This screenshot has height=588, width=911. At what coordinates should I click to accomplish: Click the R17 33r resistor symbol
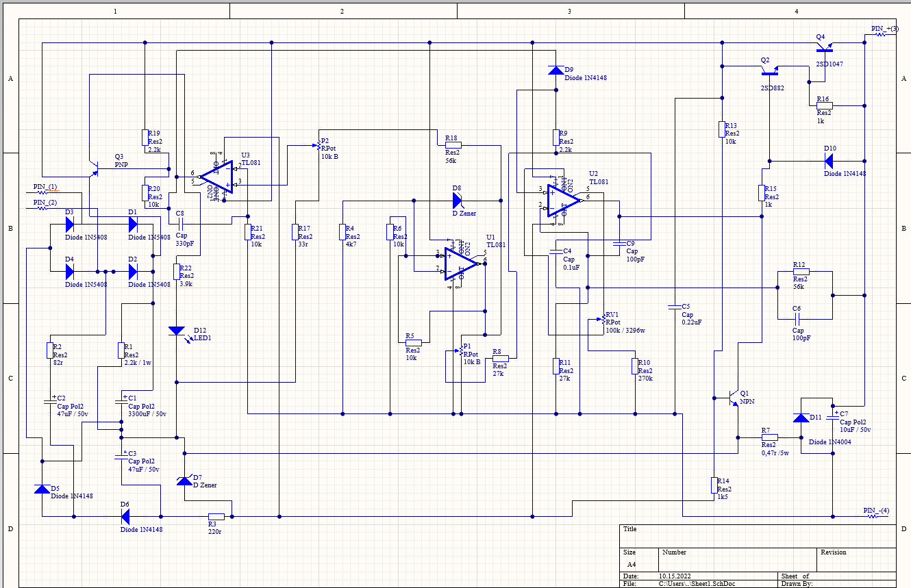(x=295, y=232)
